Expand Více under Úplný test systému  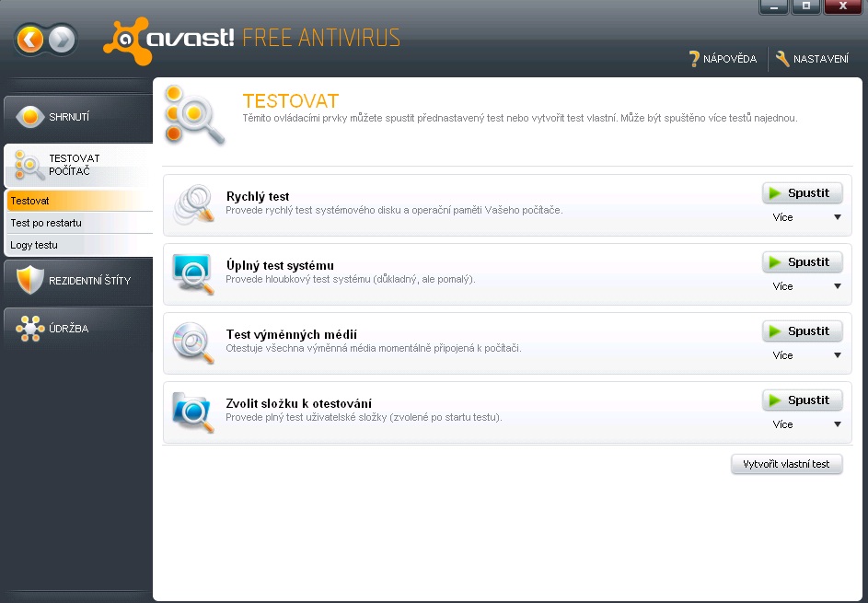tap(806, 286)
